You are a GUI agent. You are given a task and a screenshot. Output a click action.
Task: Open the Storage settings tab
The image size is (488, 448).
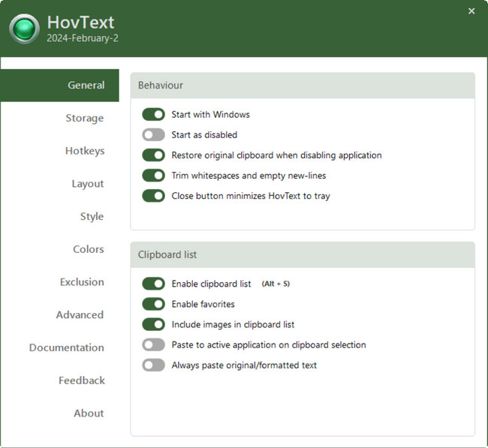85,119
